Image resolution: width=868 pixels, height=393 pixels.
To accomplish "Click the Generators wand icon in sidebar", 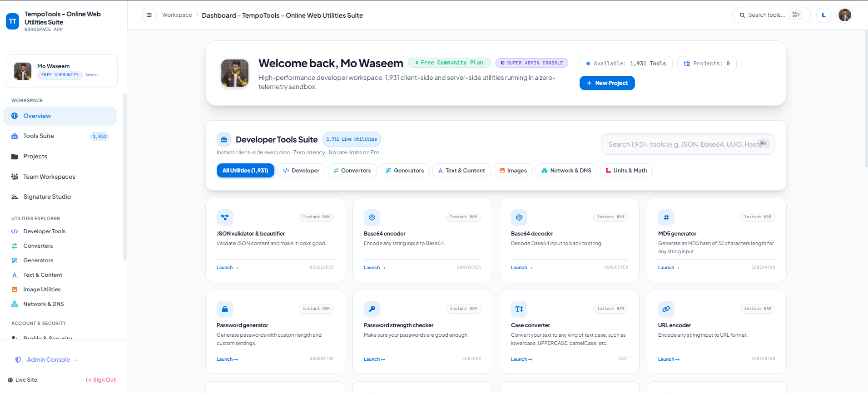I will (x=15, y=260).
